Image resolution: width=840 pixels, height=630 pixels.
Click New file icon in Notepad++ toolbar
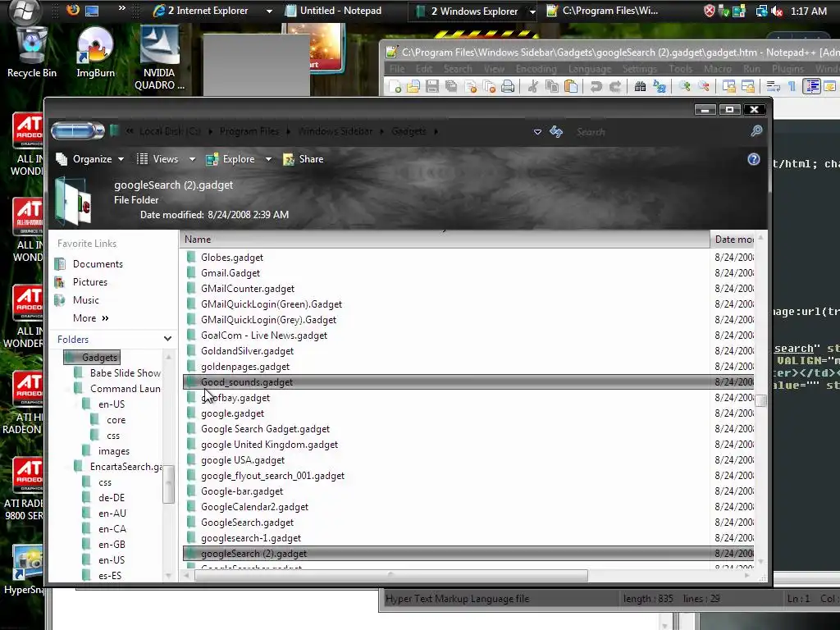395,86
